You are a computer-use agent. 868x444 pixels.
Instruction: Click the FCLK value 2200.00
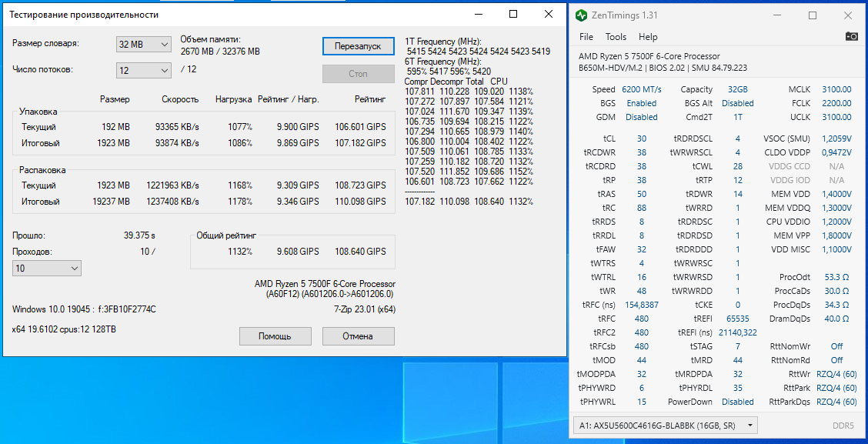coord(836,103)
